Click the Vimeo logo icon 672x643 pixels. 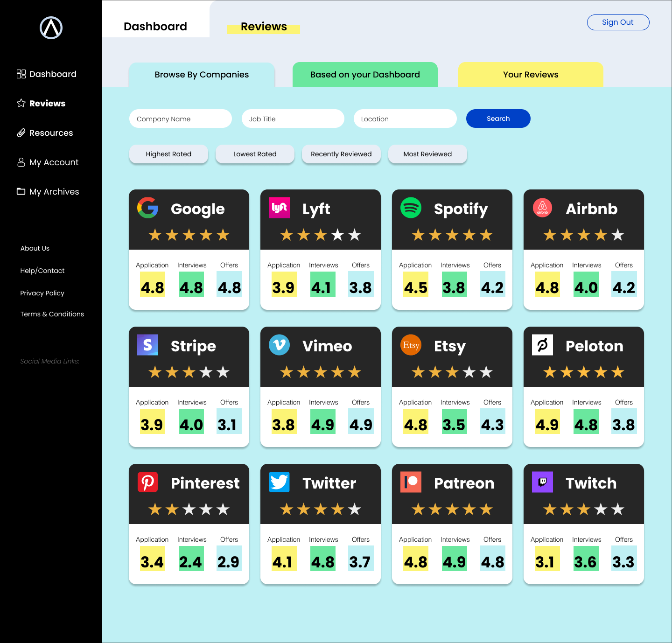point(280,345)
